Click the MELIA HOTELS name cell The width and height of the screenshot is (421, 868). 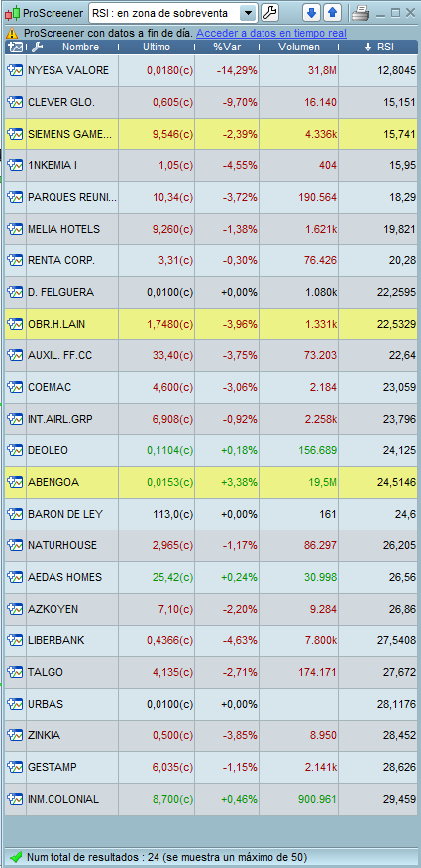click(72, 229)
